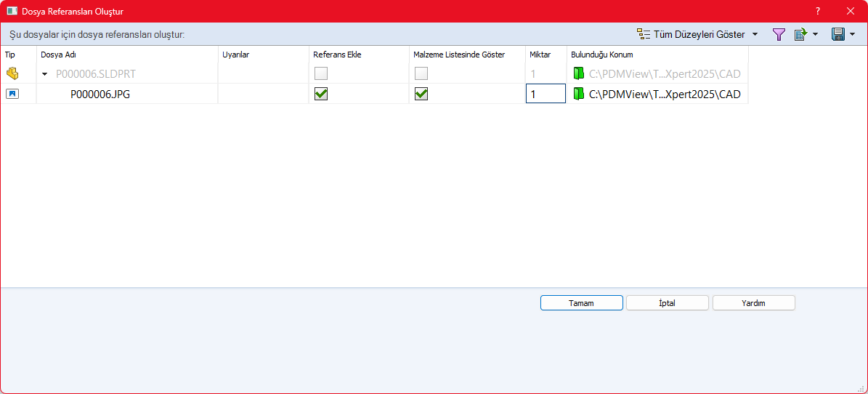The image size is (868, 394).
Task: Click the floppy disk save icon
Action: (x=837, y=34)
